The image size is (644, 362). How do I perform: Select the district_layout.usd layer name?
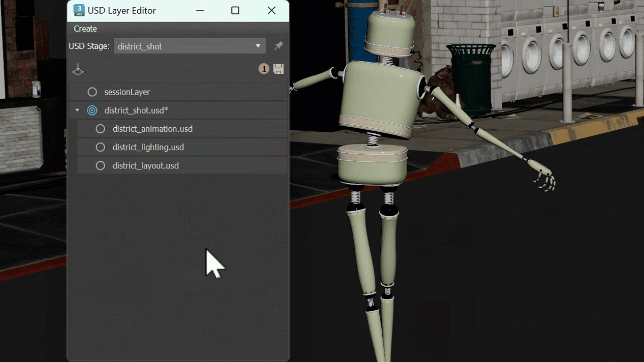pyautogui.click(x=146, y=166)
